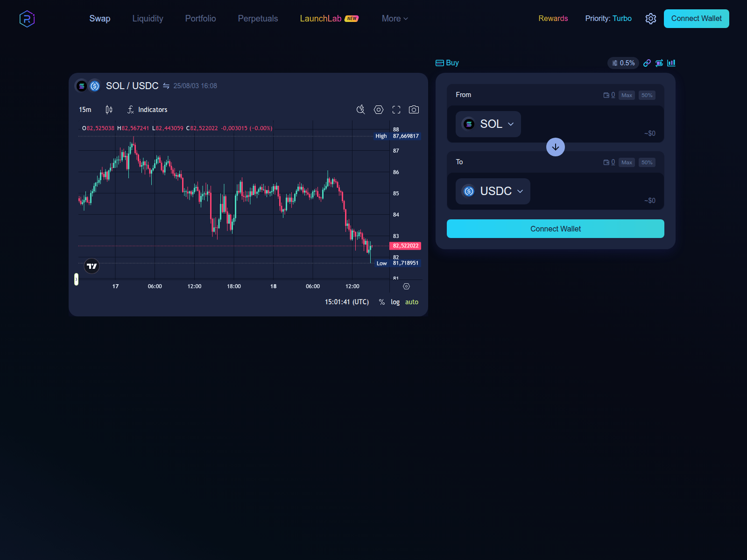
Task: Swap token order with the down arrow
Action: 556,147
